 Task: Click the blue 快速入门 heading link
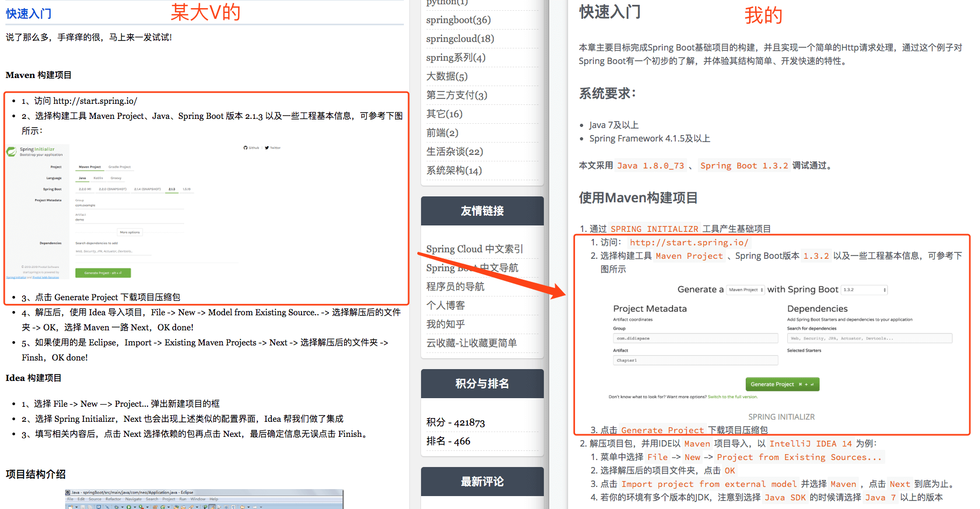pos(29,14)
